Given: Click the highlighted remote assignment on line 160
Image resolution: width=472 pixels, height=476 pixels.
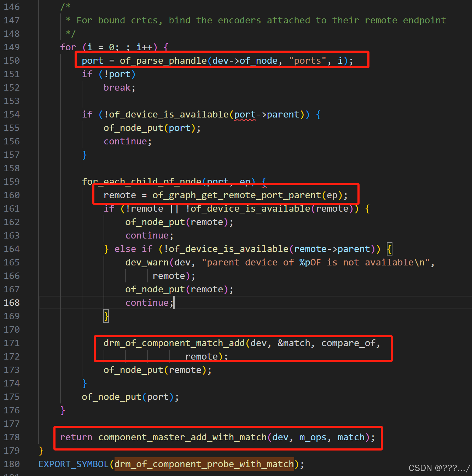Looking at the screenshot, I should tap(225, 195).
